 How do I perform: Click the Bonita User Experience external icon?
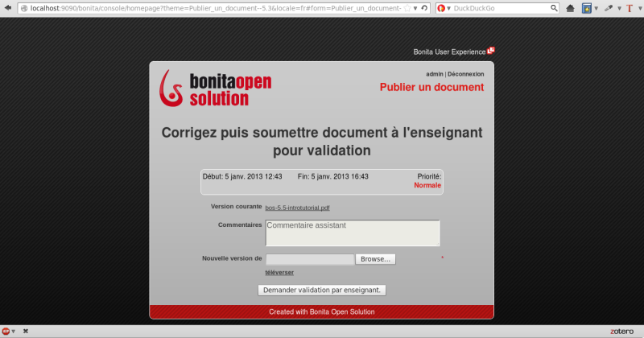[x=491, y=51]
